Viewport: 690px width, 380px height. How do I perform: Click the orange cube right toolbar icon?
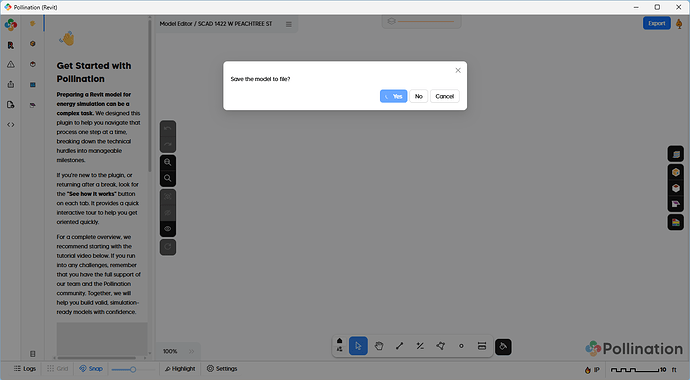point(676,172)
